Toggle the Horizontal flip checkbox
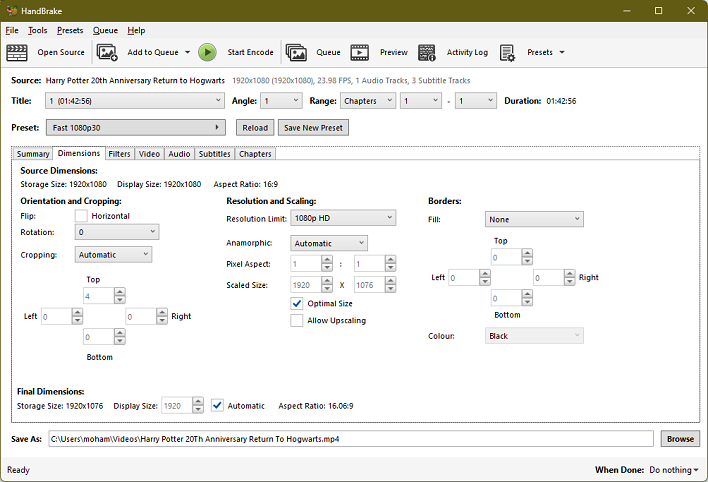This screenshot has height=482, width=708. click(81, 216)
